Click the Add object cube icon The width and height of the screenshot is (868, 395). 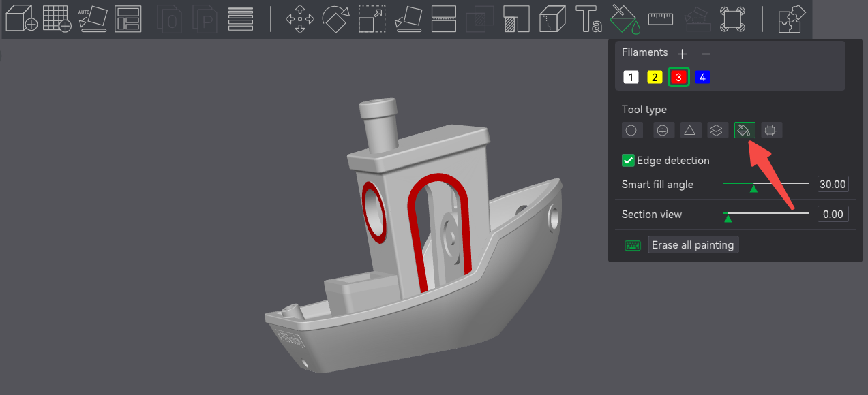[20, 18]
